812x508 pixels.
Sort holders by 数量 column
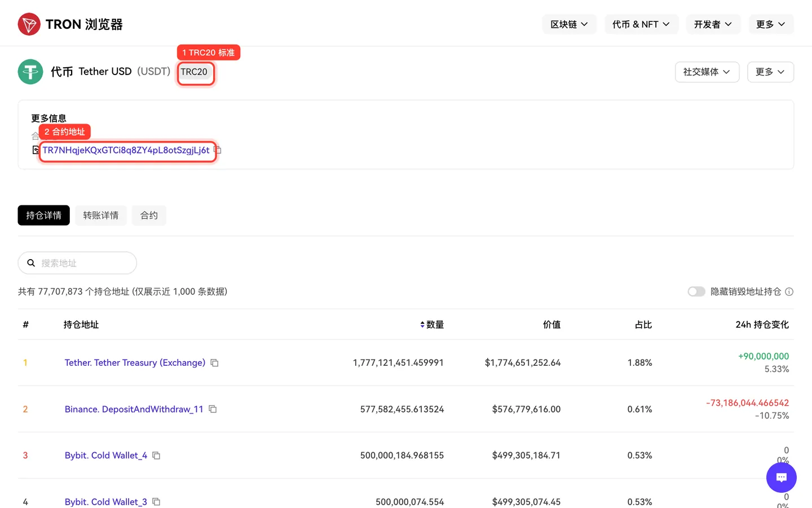point(432,325)
